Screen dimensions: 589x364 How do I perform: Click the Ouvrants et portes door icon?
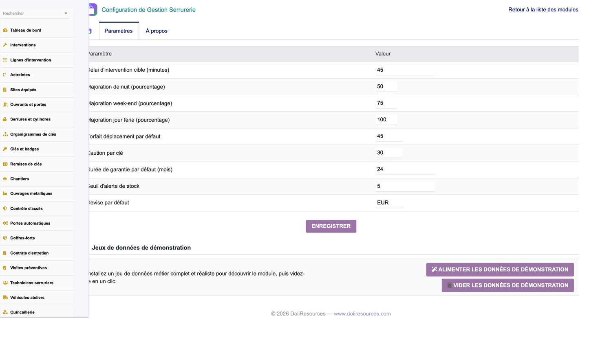(5, 104)
